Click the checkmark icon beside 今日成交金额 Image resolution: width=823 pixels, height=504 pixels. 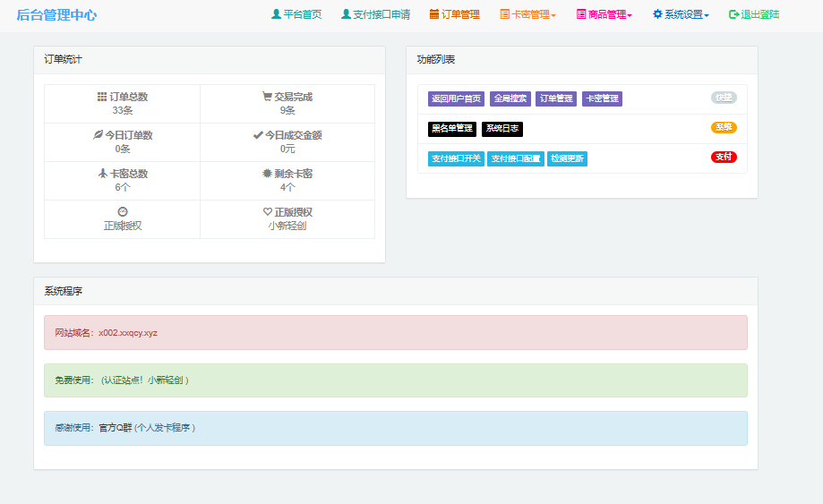click(x=258, y=135)
